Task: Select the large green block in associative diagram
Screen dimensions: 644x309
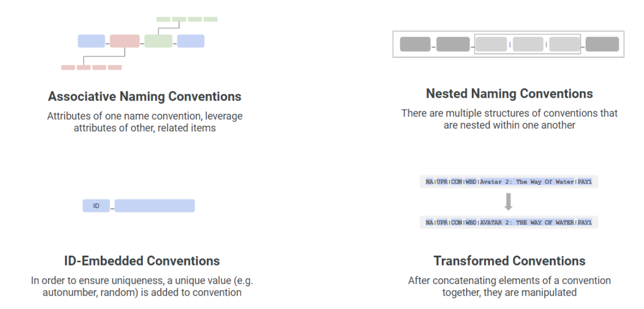Action: 158,41
